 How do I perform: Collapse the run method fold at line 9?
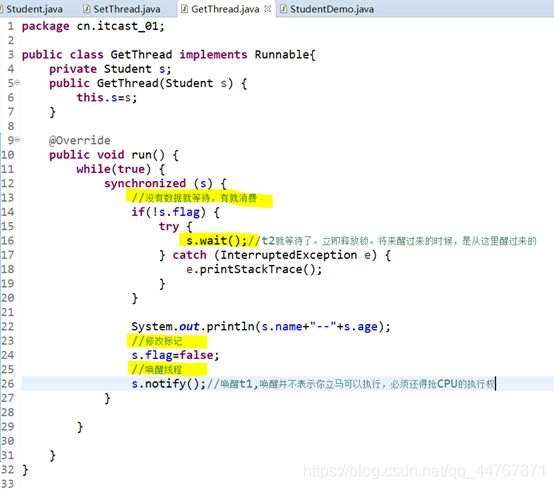[x=17, y=140]
